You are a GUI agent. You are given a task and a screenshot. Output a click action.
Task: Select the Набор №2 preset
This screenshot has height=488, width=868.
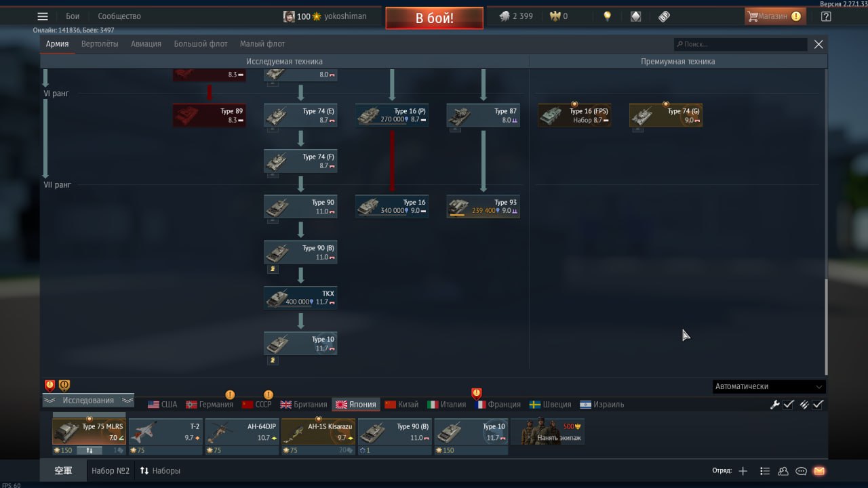(111, 470)
